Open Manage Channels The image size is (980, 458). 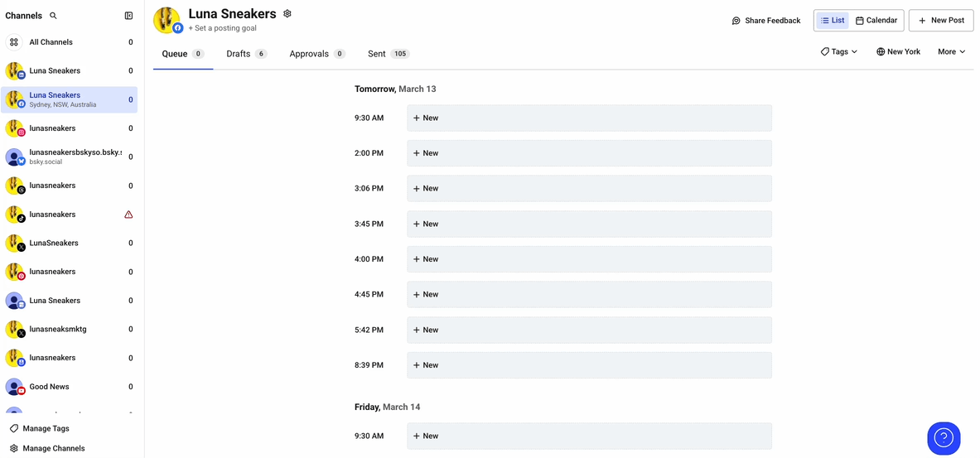(x=47, y=448)
